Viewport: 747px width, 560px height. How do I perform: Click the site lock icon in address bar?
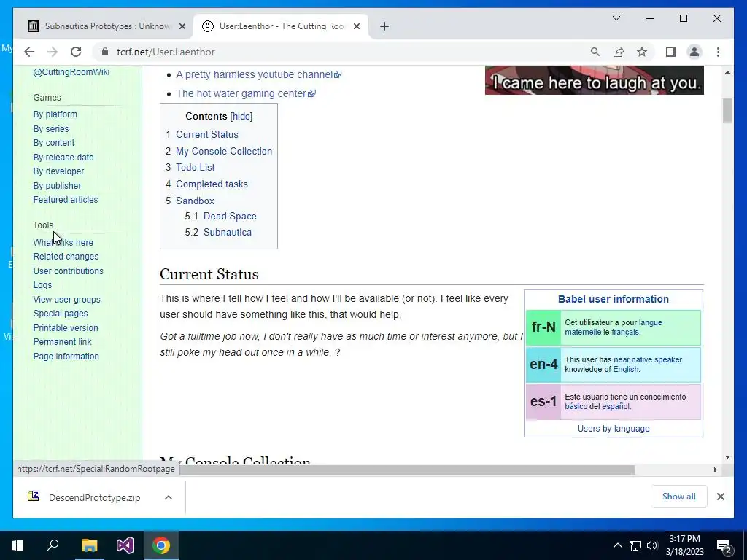[105, 52]
